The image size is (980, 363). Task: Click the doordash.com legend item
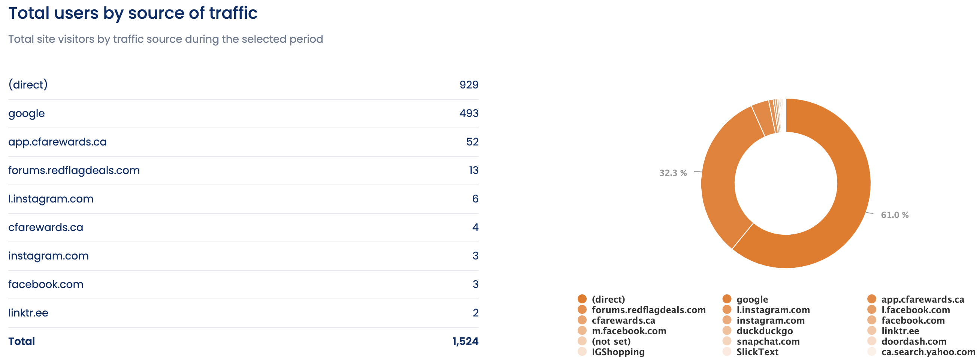click(913, 341)
